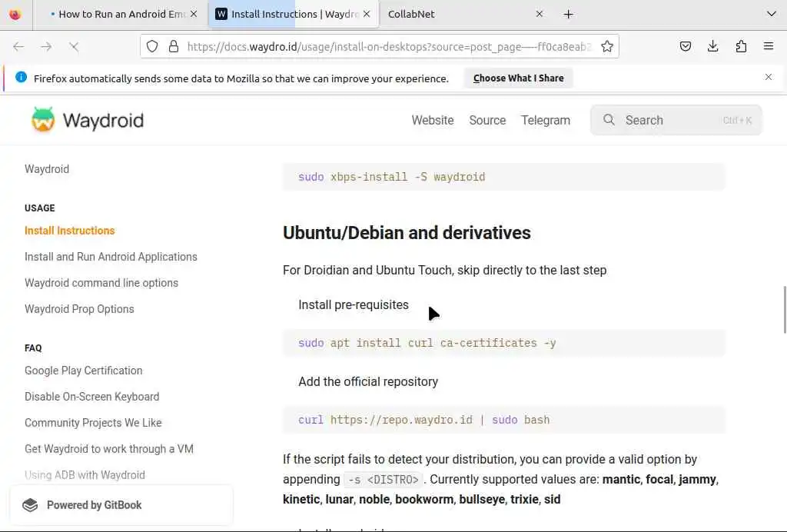Click Choose What I Share button
Viewport: 787px width, 532px height.
(519, 78)
